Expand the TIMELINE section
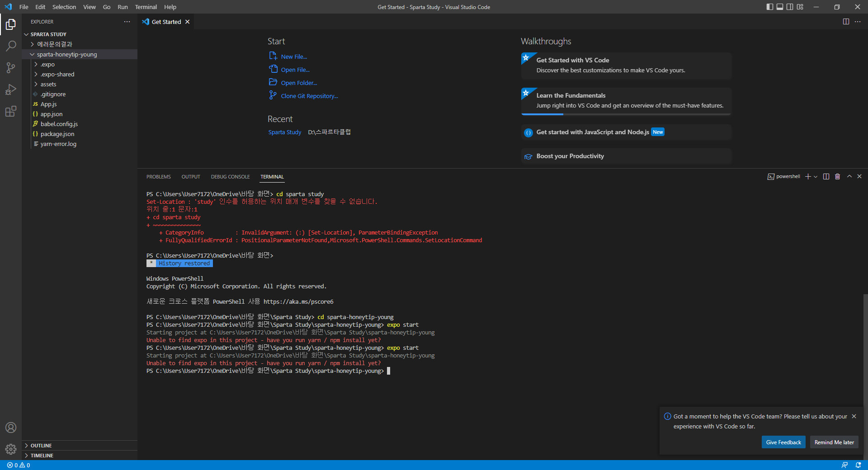868x470 pixels. [80, 456]
